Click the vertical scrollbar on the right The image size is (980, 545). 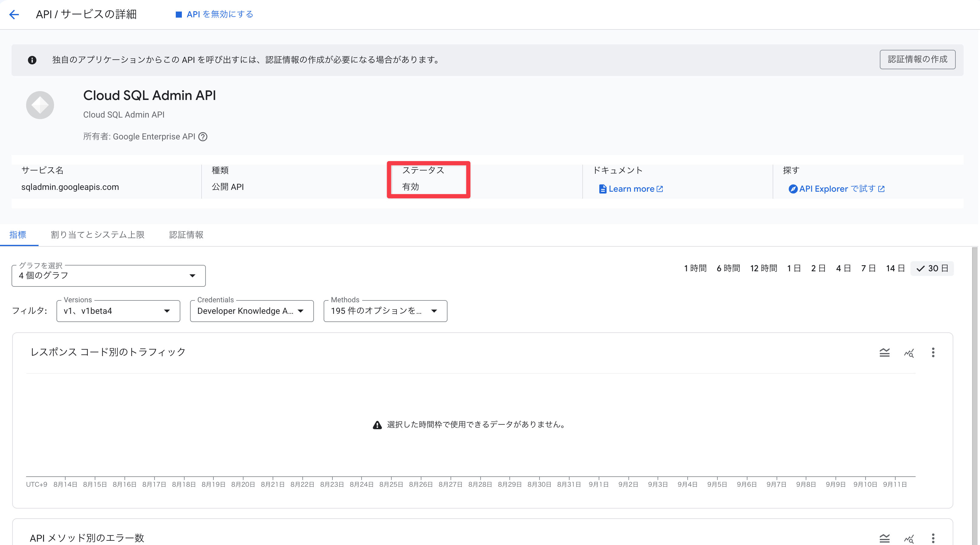point(974,396)
